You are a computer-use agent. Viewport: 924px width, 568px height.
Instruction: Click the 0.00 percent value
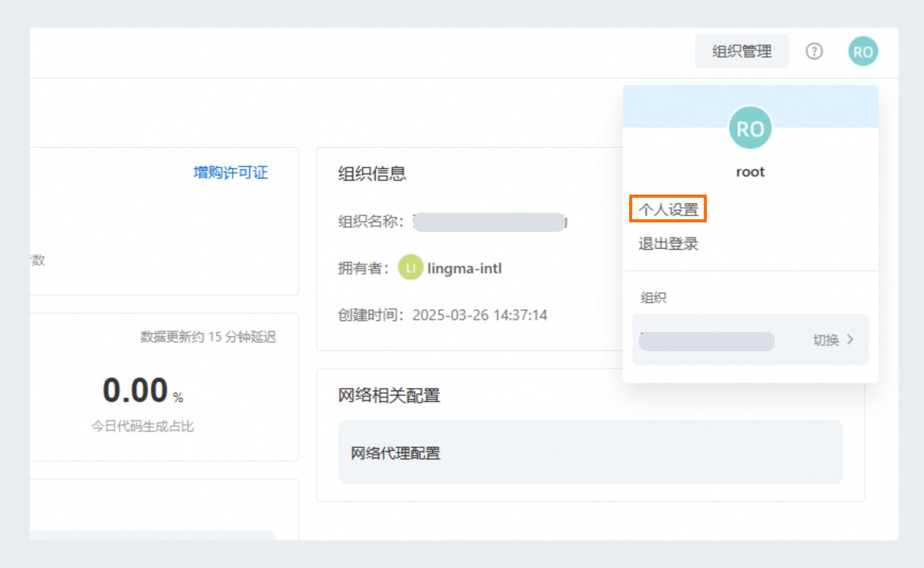[143, 390]
